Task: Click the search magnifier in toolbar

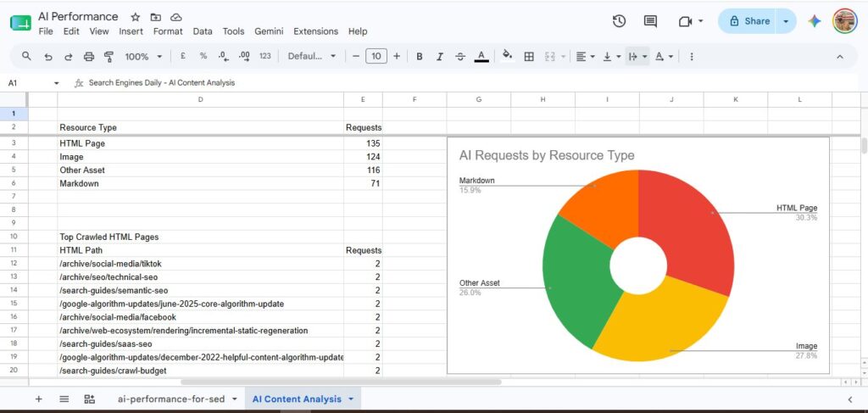Action: 26,56
